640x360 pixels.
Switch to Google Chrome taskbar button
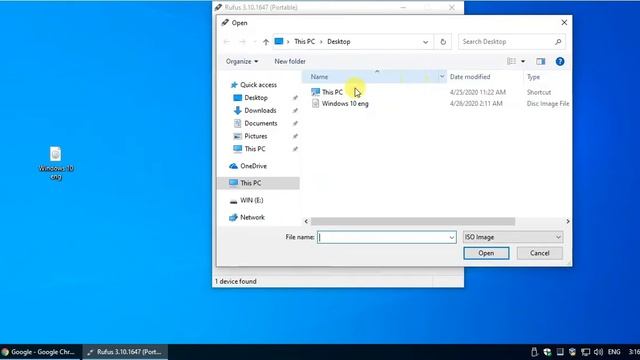pyautogui.click(x=40, y=352)
